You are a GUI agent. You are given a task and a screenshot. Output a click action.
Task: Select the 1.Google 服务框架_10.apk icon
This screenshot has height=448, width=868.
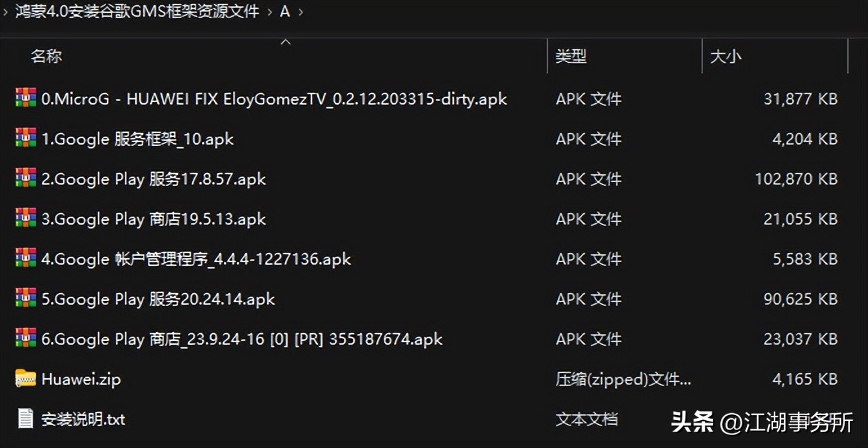pos(26,138)
